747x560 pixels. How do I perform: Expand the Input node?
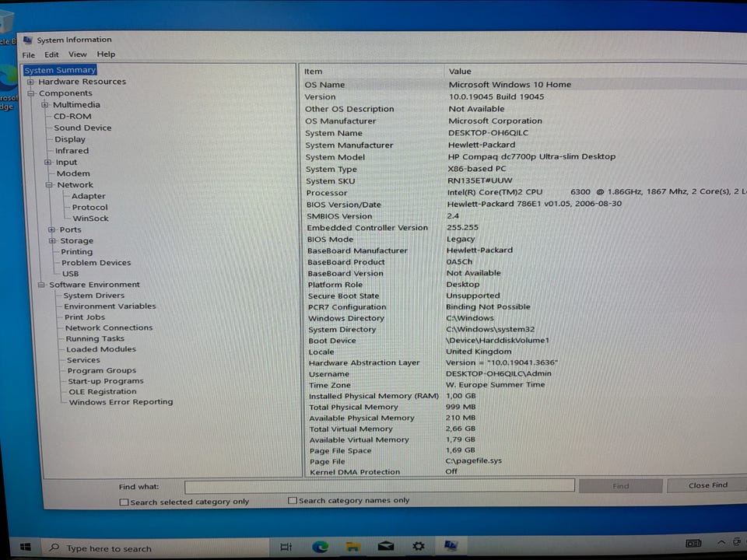click(x=47, y=163)
